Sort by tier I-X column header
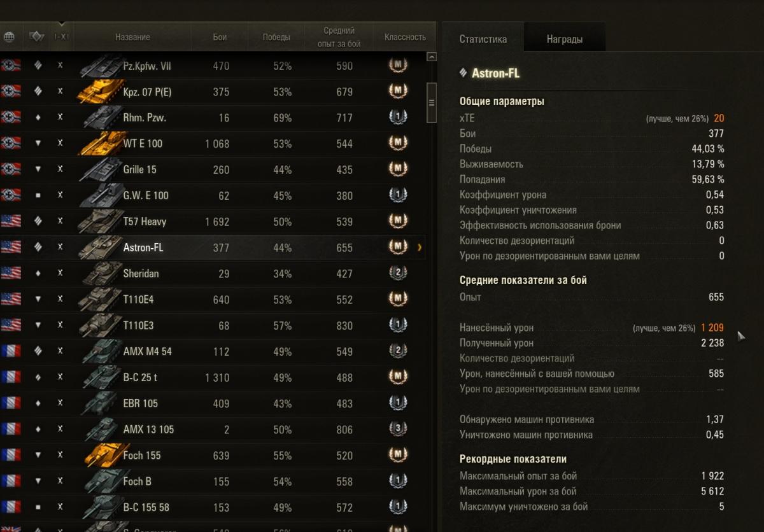Screen dimensions: 764x532 61,37
